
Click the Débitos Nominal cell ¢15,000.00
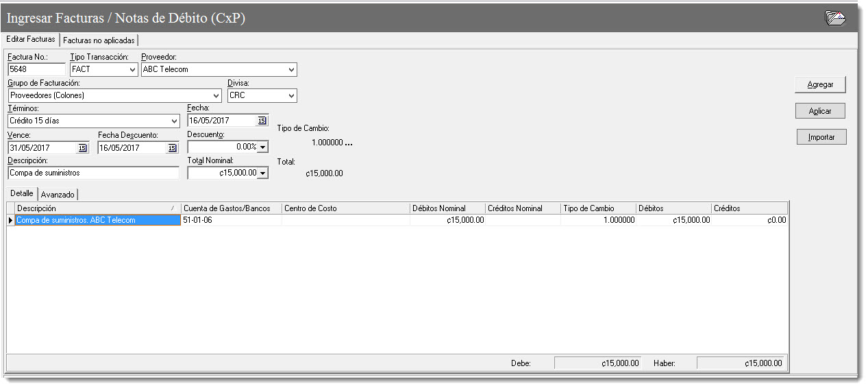(x=447, y=220)
